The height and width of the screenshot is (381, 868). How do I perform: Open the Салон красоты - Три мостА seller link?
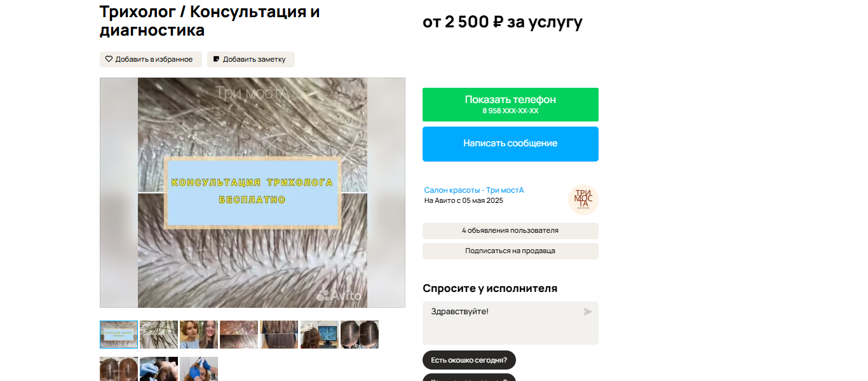coord(474,190)
